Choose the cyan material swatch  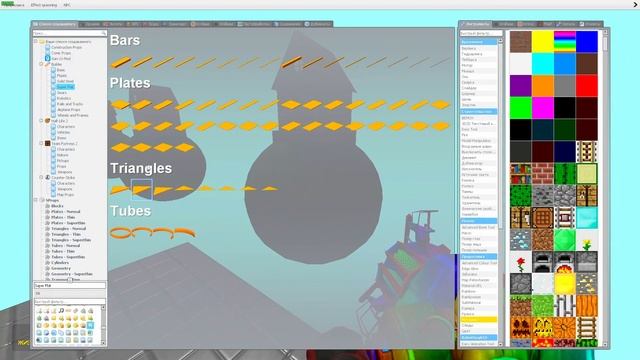pos(542,64)
